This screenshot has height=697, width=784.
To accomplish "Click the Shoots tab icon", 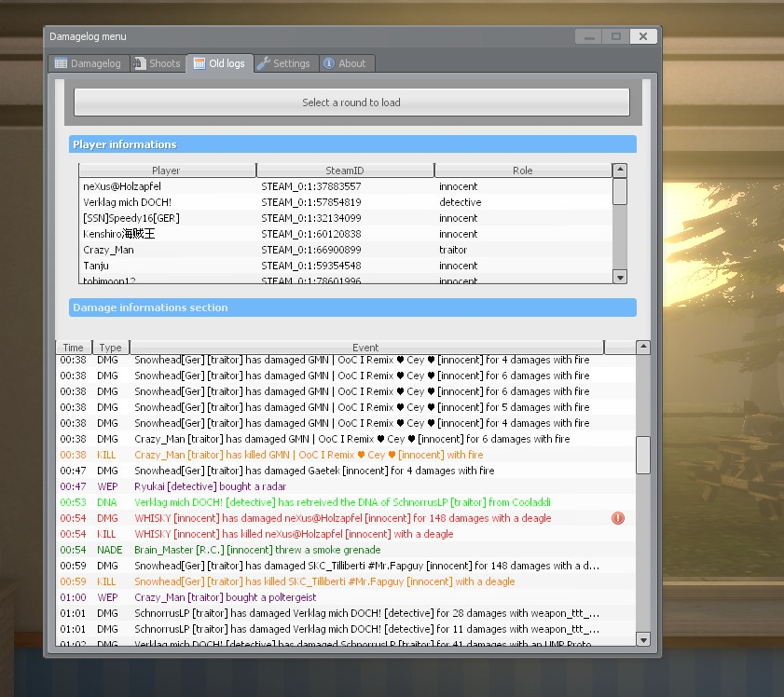I will pyautogui.click(x=139, y=63).
